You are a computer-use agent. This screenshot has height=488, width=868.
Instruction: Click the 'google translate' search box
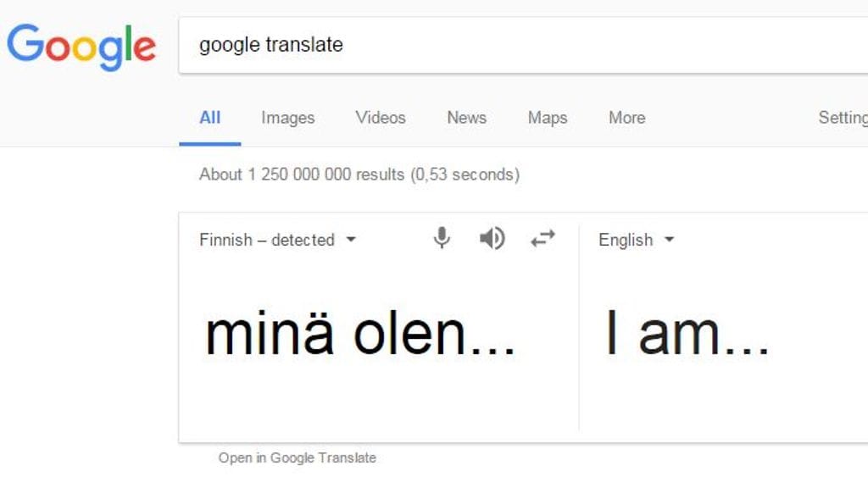point(509,45)
